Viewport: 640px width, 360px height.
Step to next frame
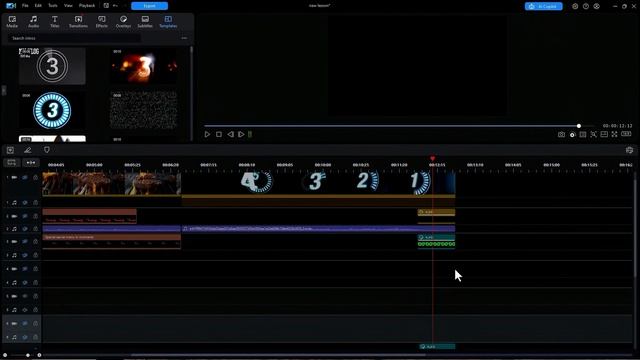click(241, 134)
